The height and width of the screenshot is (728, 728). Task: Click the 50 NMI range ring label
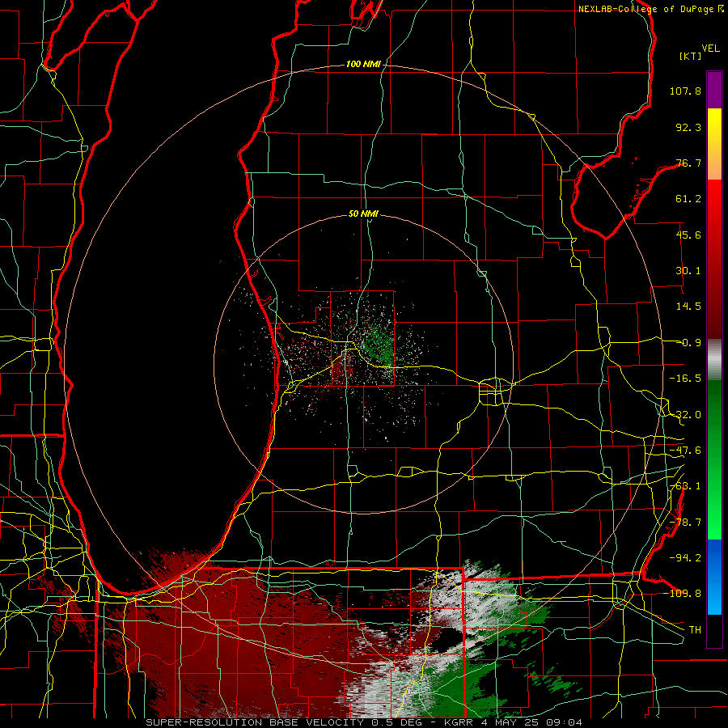coord(363,214)
